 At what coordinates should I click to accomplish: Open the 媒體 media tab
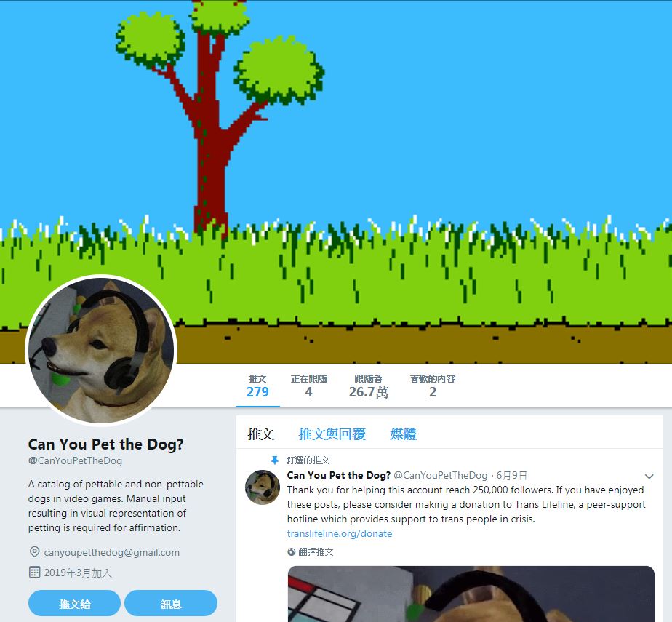404,434
